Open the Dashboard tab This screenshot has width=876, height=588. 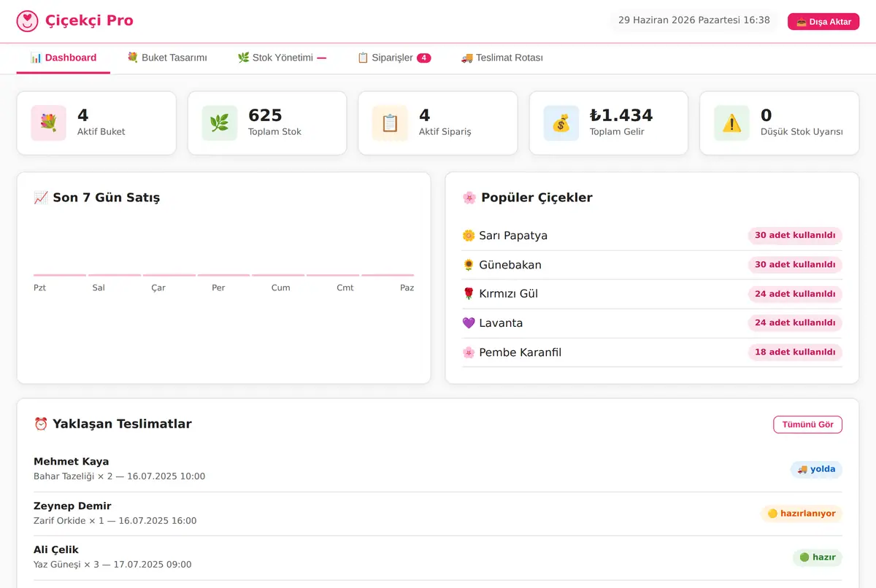(64, 58)
